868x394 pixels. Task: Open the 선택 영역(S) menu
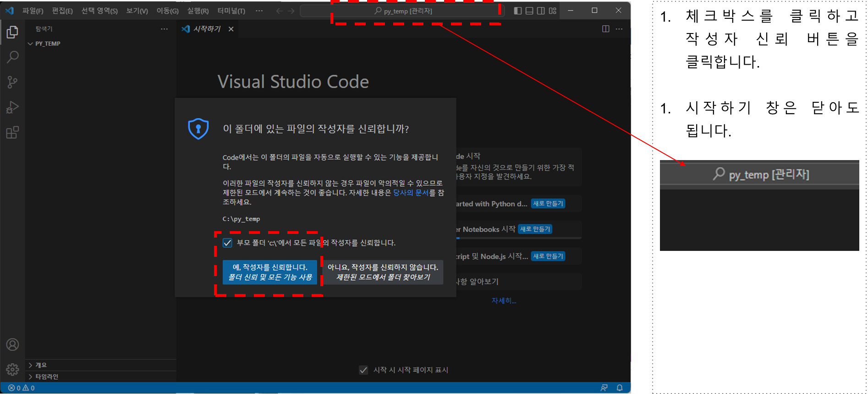(99, 11)
